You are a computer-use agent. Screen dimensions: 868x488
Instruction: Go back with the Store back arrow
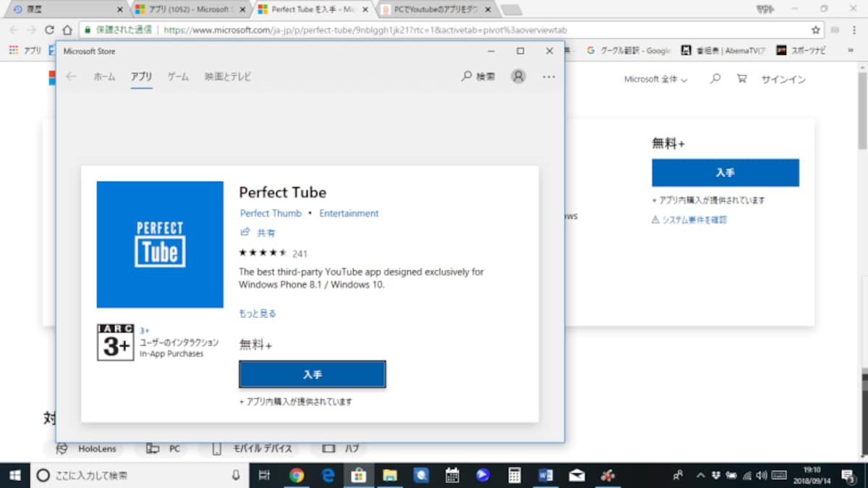[x=71, y=76]
